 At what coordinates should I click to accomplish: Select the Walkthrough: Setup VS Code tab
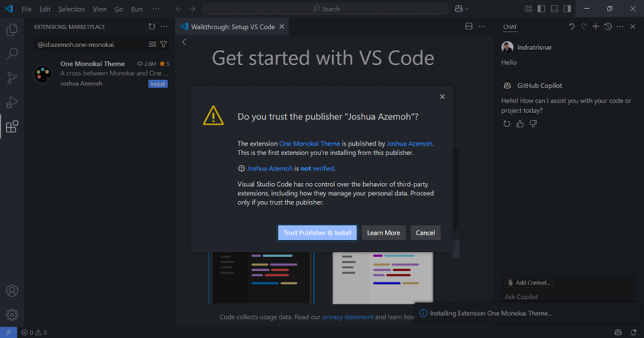(232, 27)
